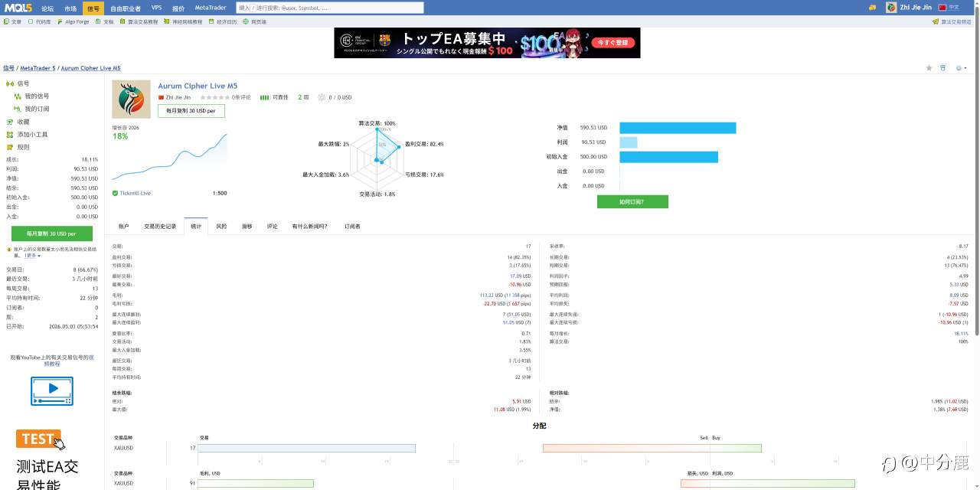Image resolution: width=980 pixels, height=490 pixels.
Task: Open Tickmill-Live broker link
Action: pyautogui.click(x=134, y=193)
